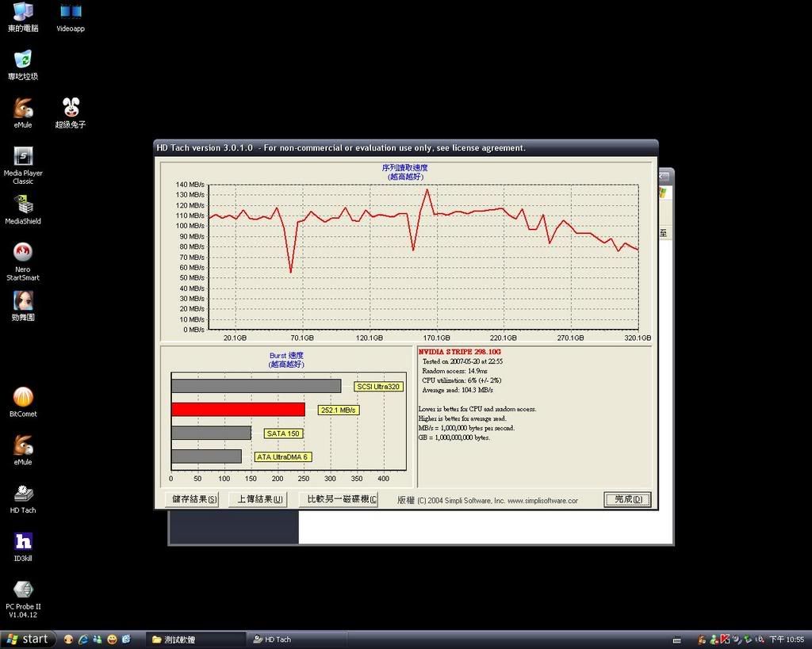The image size is (812, 649).
Task: Launch Media Player Classic from desktop
Action: [x=23, y=166]
